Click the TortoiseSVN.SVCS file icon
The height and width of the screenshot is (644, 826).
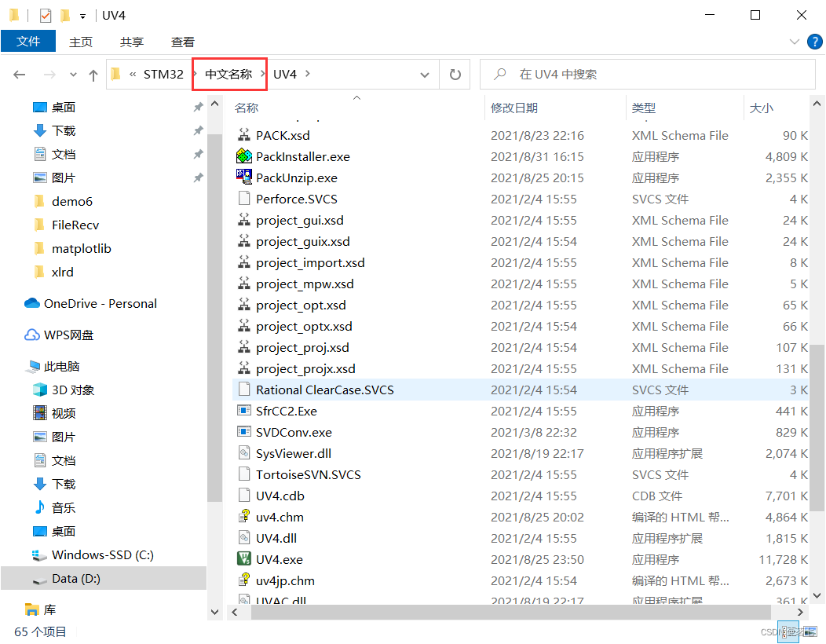click(x=244, y=474)
